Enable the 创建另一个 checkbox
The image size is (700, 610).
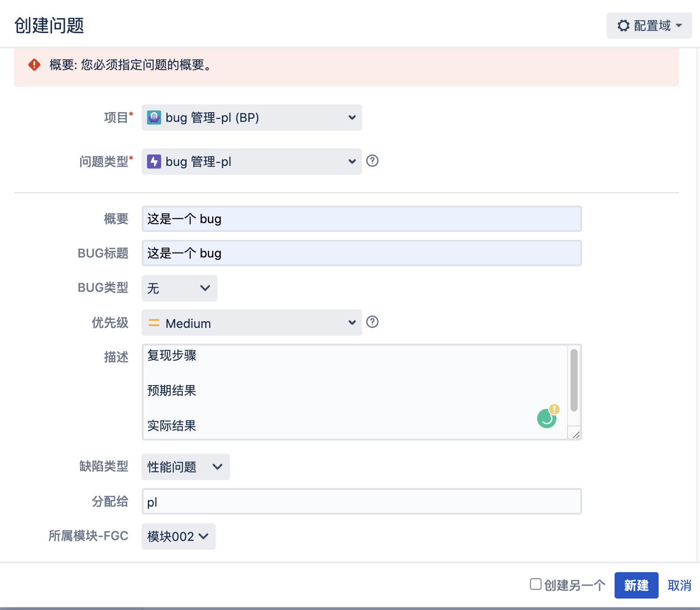pos(535,584)
